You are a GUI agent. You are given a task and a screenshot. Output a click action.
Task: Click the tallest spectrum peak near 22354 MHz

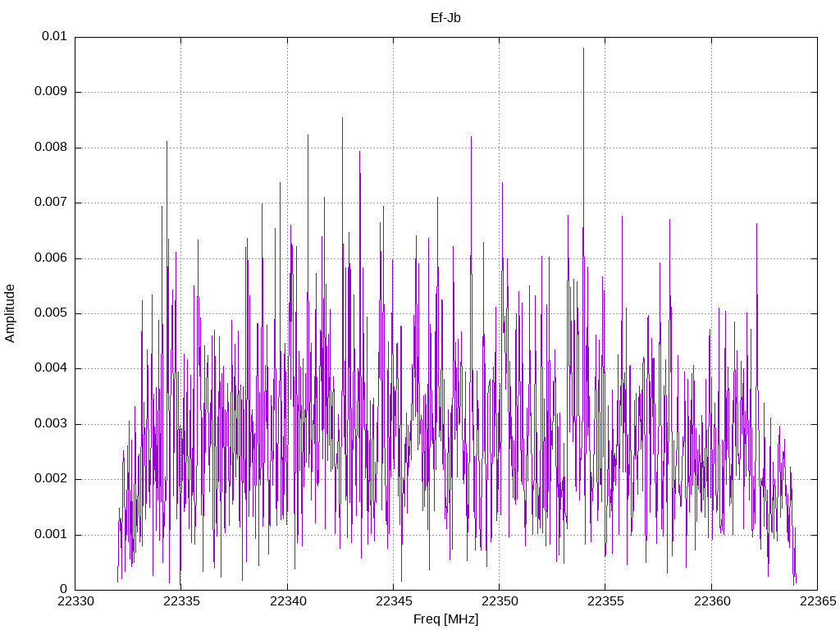(583, 49)
